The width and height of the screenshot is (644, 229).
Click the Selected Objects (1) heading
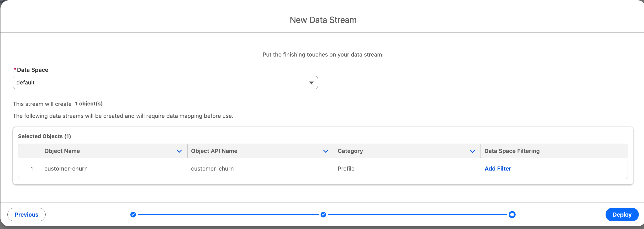point(44,136)
